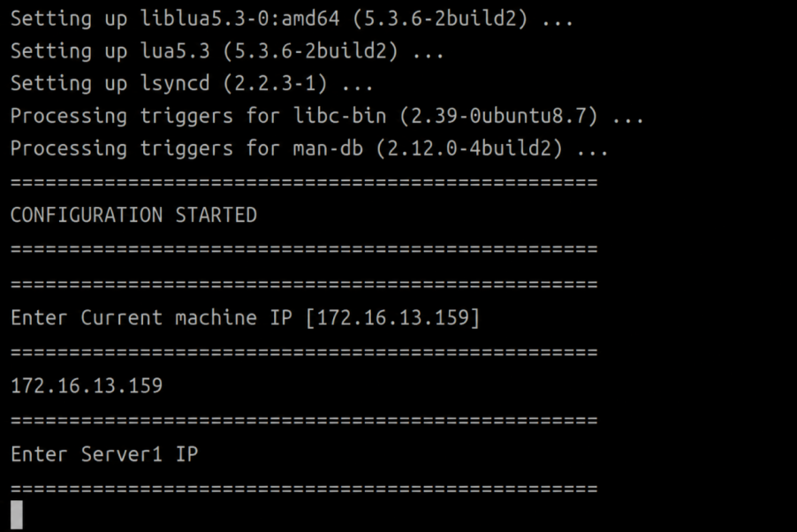The height and width of the screenshot is (532, 797).
Task: Click the 'Setting up liblua5.3-0:amd64' line
Action: pos(292,19)
